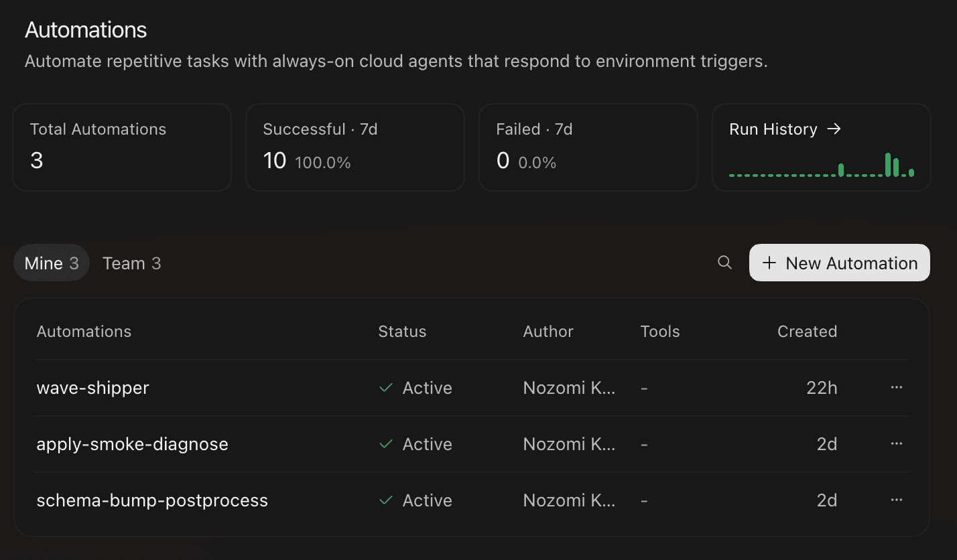Click the 22h created time

(822, 388)
